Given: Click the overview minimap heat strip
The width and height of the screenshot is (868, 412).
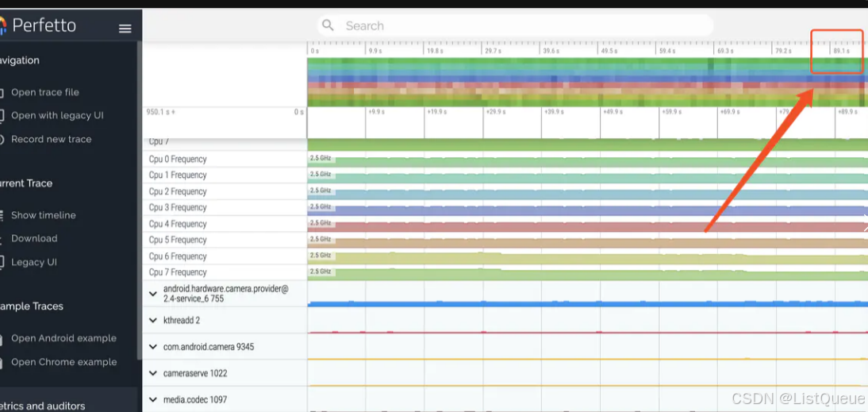Looking at the screenshot, I should point(587,82).
